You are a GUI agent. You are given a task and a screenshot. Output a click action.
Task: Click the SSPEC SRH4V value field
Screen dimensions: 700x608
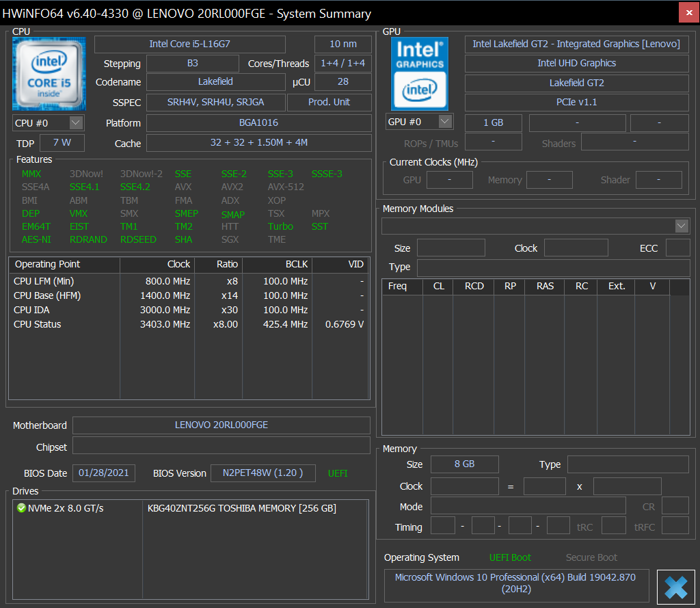(215, 103)
